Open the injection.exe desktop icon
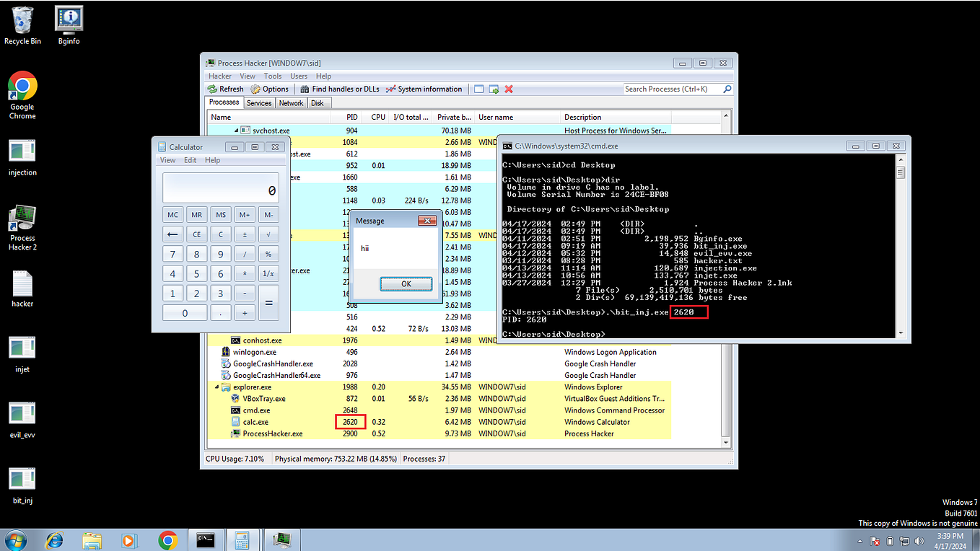This screenshot has width=980, height=551. click(22, 151)
